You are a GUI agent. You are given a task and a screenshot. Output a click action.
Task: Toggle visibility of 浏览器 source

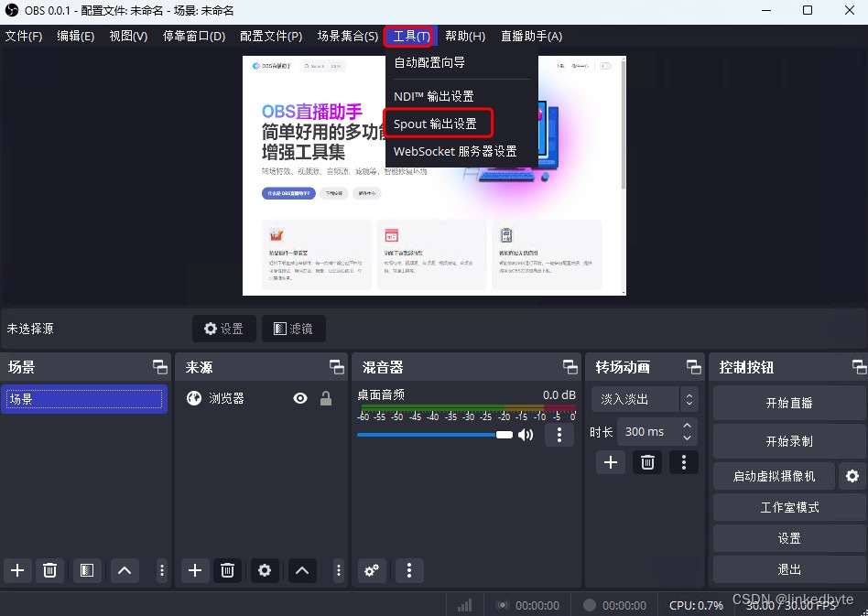[x=300, y=398]
